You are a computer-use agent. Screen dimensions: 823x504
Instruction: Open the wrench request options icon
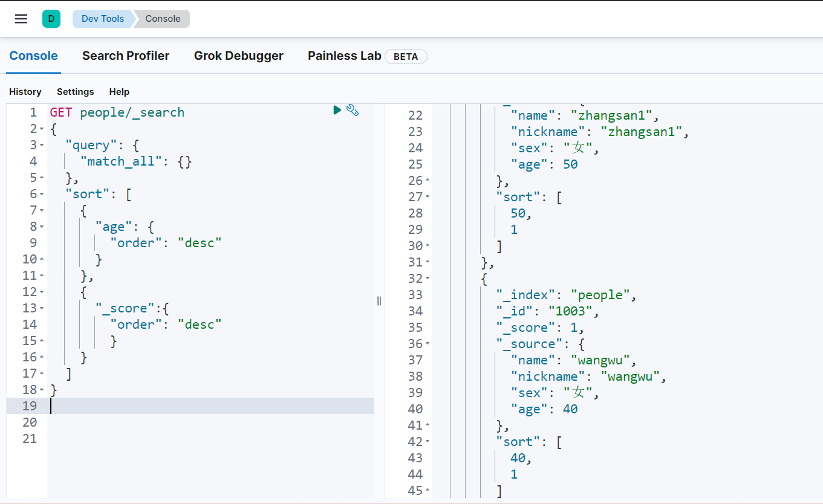pos(353,110)
